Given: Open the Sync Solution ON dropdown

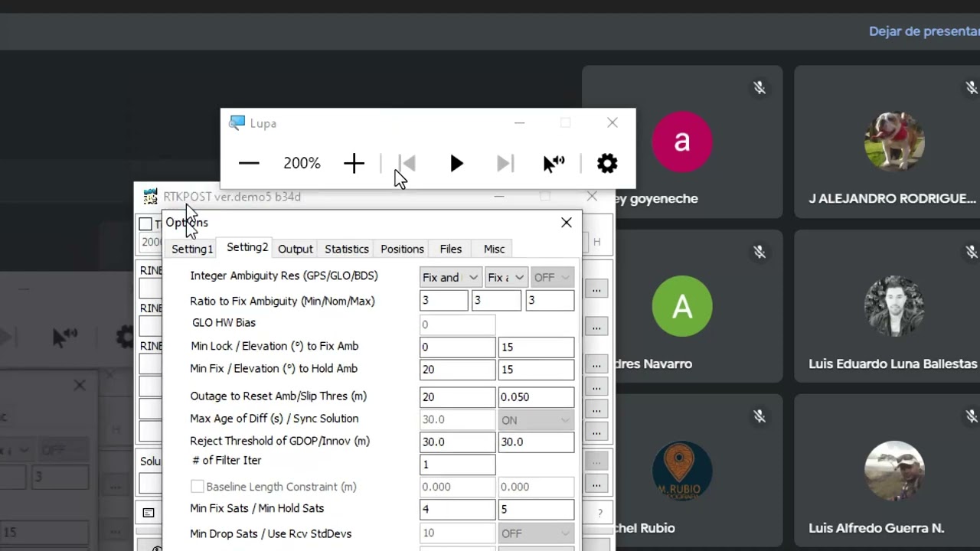Looking at the screenshot, I should click(536, 419).
